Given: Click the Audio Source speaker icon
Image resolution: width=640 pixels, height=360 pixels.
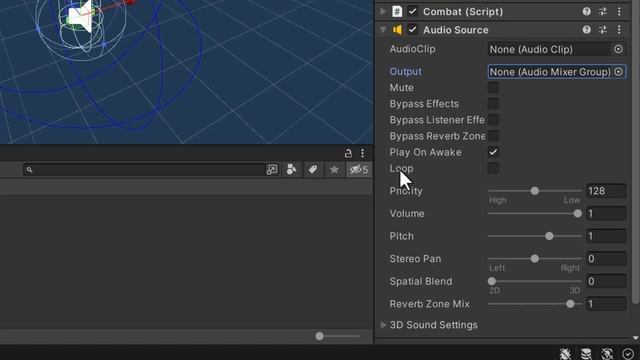Looking at the screenshot, I should click(x=397, y=30).
